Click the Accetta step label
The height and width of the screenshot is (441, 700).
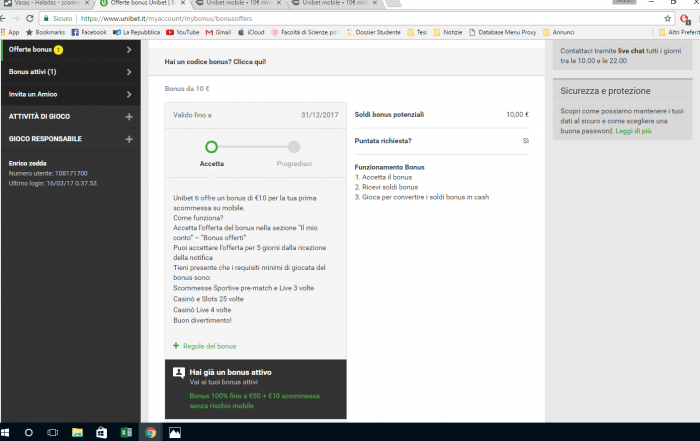pos(212,164)
